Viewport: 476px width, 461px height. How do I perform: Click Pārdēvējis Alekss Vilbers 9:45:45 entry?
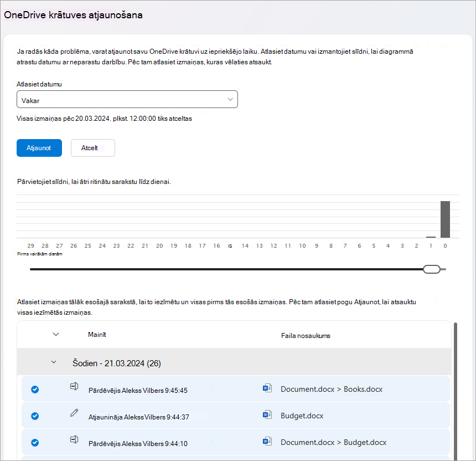coord(138,391)
